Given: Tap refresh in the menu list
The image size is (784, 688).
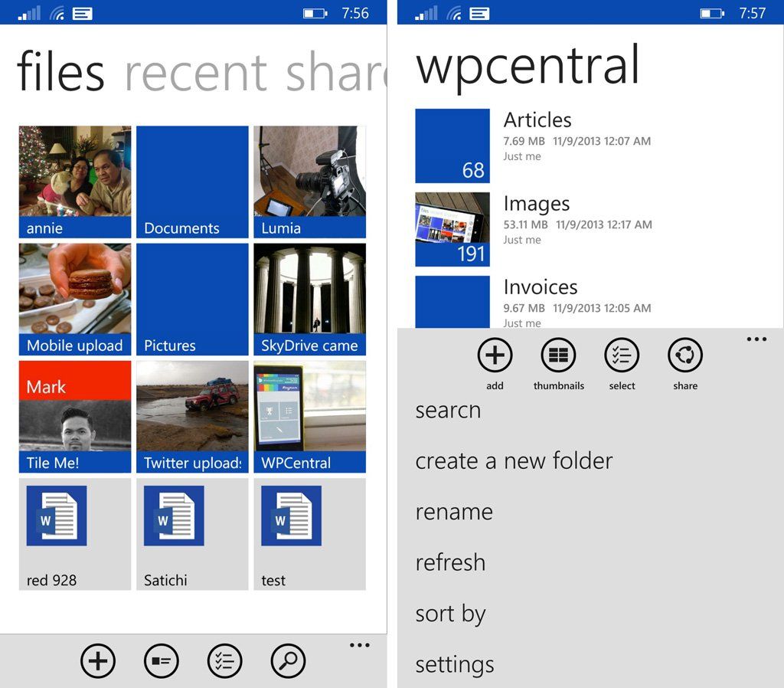Looking at the screenshot, I should (x=450, y=562).
